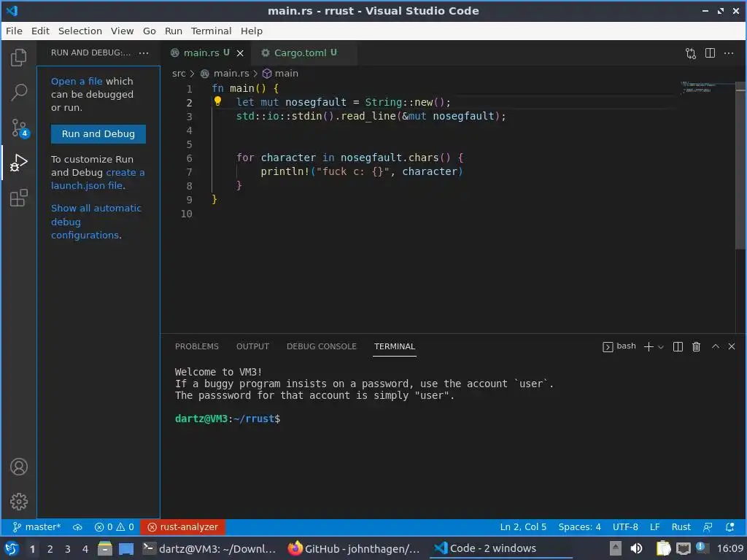This screenshot has height=560, width=747.
Task: Open Run and Debug panel More Actions ellipsis
Action: tap(144, 52)
